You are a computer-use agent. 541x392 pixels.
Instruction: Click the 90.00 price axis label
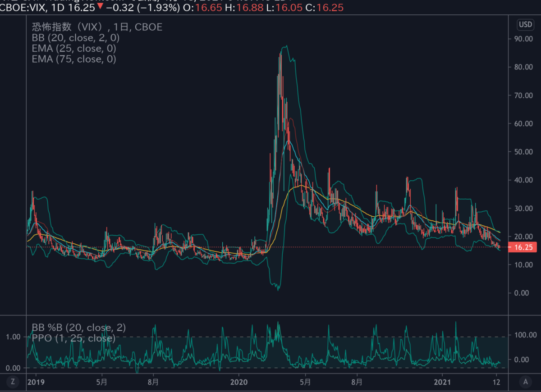click(523, 39)
